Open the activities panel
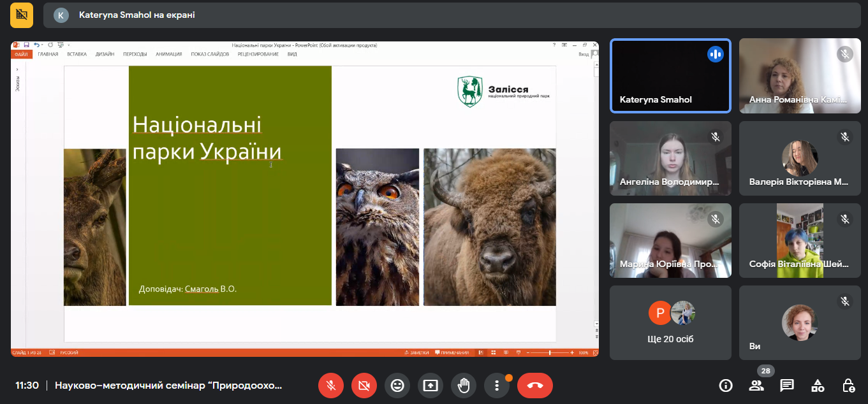 (818, 386)
